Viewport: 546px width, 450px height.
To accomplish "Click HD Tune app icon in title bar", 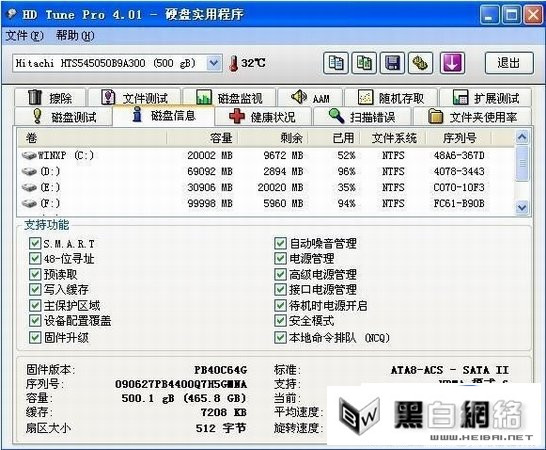I will coord(12,14).
